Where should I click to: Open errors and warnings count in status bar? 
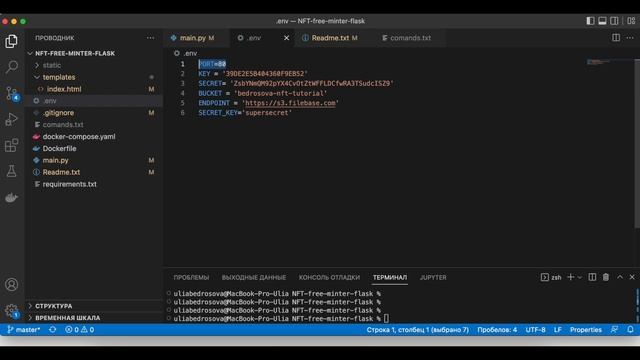80,329
